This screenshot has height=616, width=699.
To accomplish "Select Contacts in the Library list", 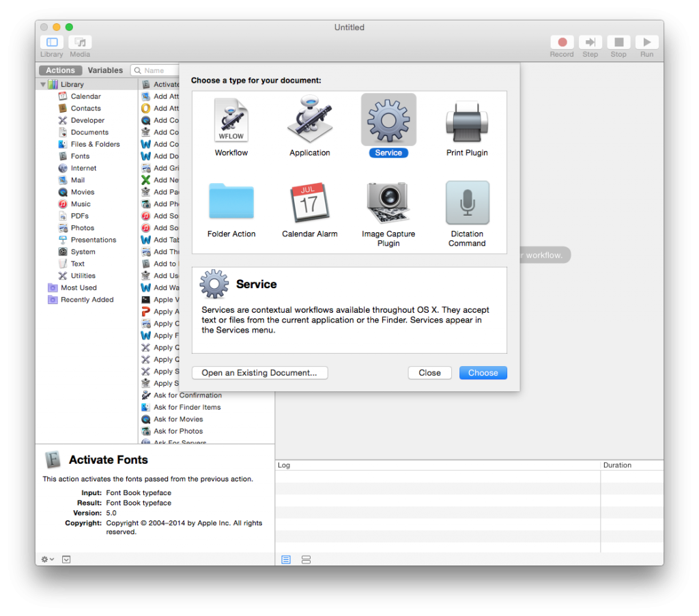I will coord(85,109).
